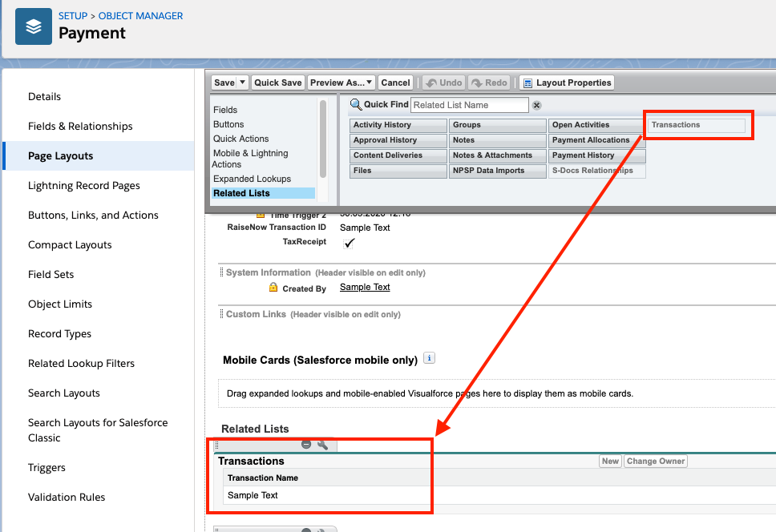
Task: Open Compact Layouts in sidebar
Action: [70, 244]
